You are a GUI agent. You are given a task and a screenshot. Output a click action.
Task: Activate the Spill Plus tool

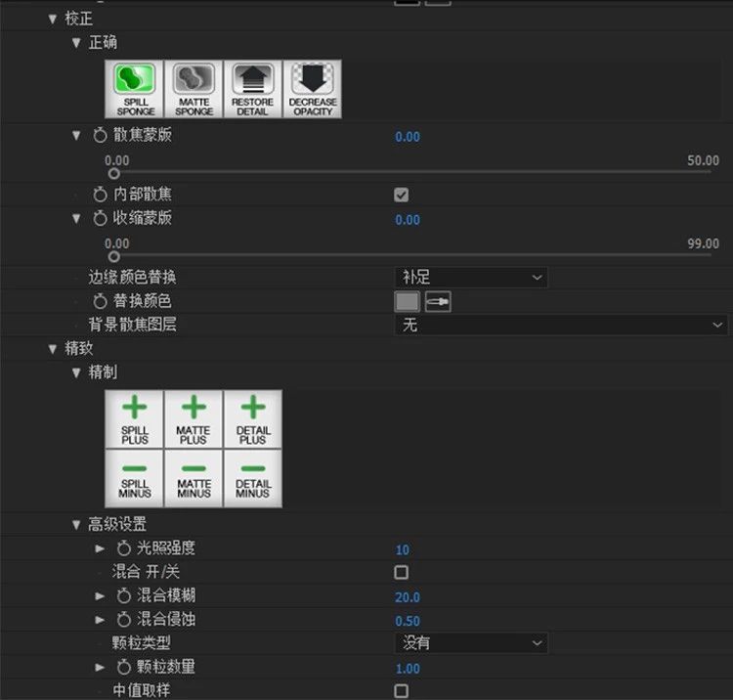click(135, 419)
